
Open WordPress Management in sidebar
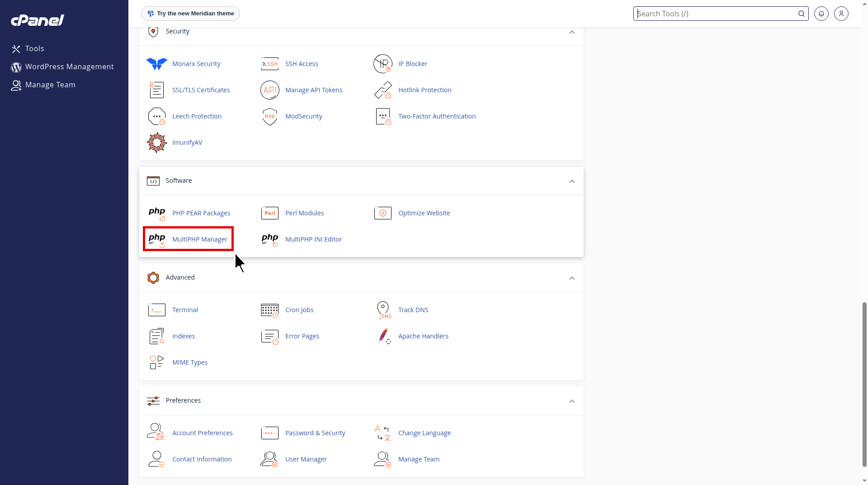pyautogui.click(x=62, y=67)
